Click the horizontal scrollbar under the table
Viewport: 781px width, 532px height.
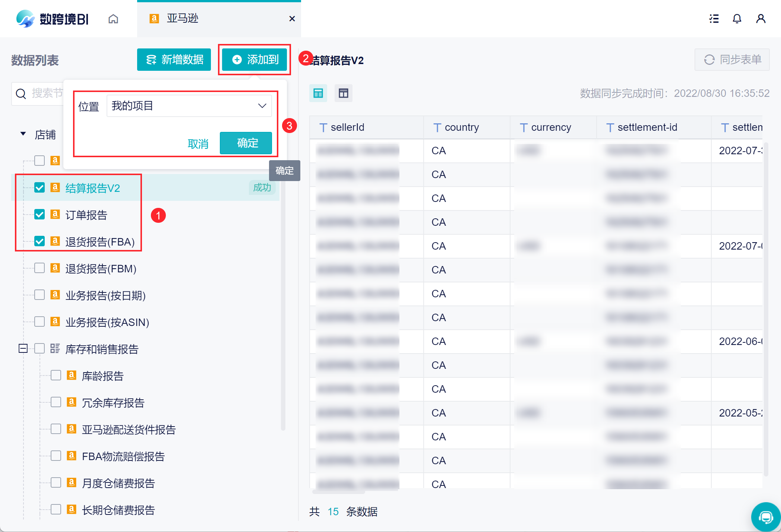(x=338, y=492)
